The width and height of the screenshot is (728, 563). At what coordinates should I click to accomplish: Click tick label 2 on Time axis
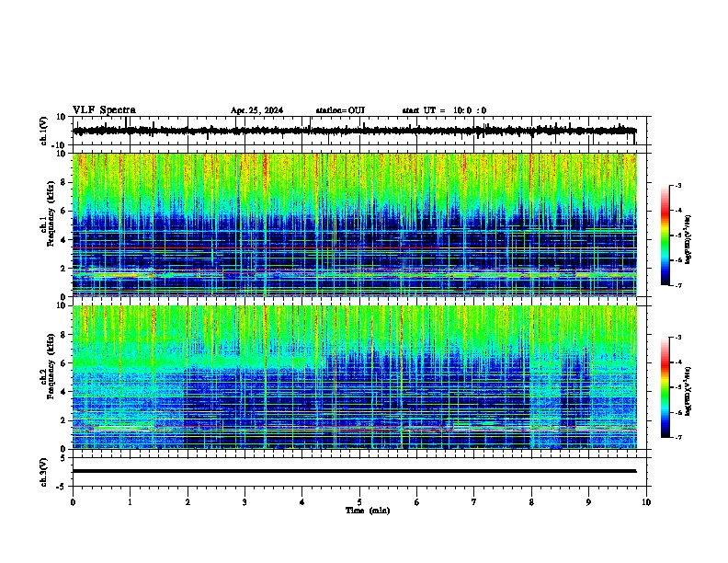188,502
